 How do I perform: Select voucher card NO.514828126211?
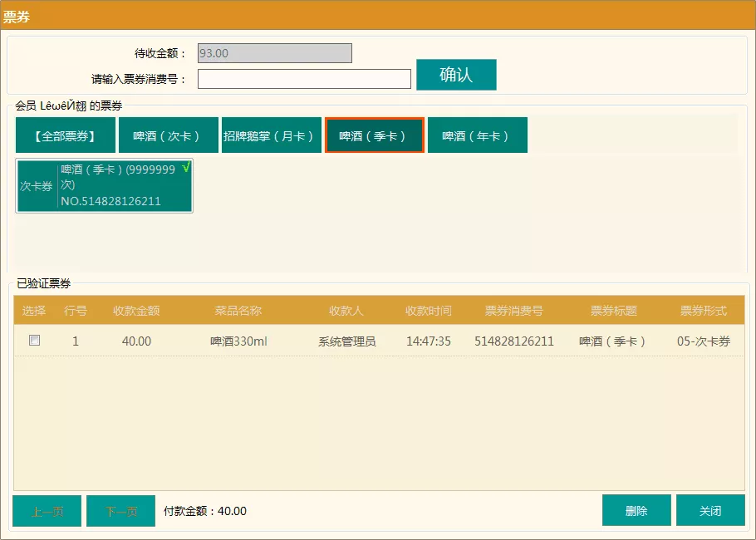(x=105, y=186)
